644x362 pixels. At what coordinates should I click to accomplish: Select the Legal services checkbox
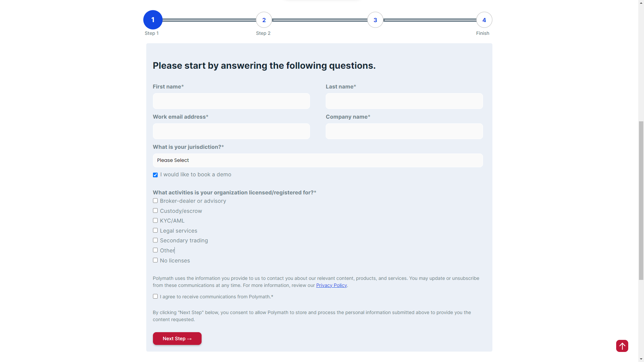155,231
